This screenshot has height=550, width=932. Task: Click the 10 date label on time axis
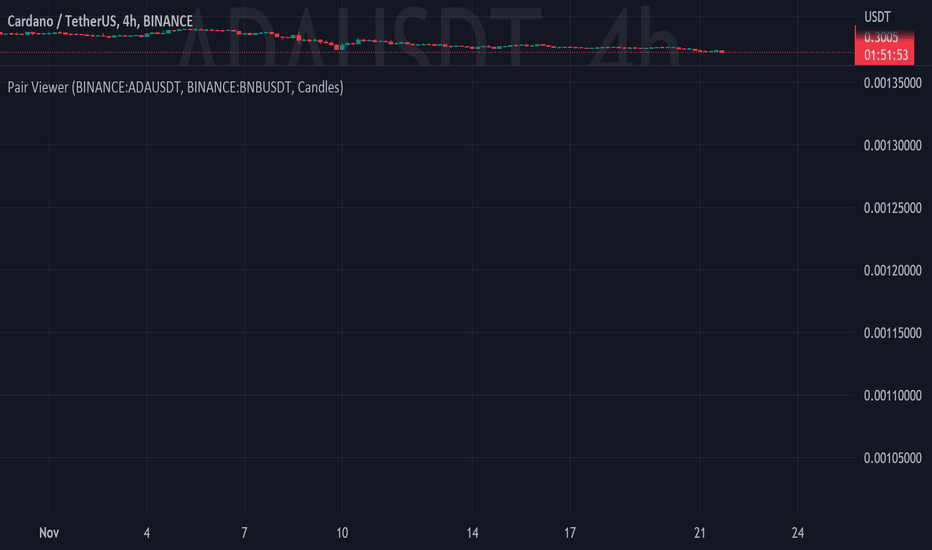tap(342, 533)
